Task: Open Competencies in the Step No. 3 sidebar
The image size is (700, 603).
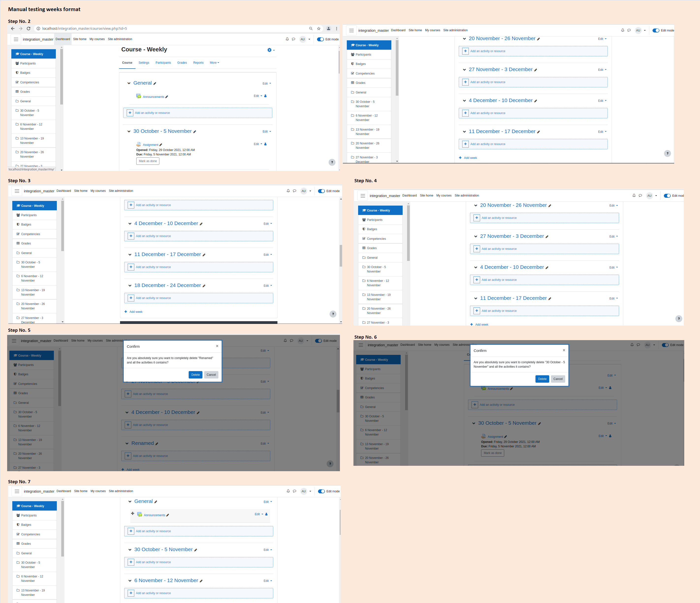Action: click(x=34, y=234)
